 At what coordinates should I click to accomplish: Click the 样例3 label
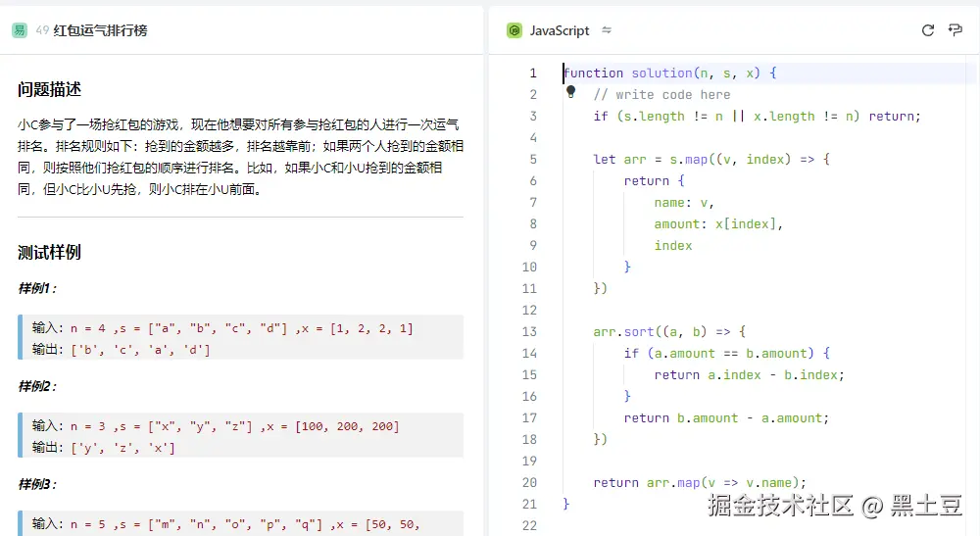[x=37, y=484]
